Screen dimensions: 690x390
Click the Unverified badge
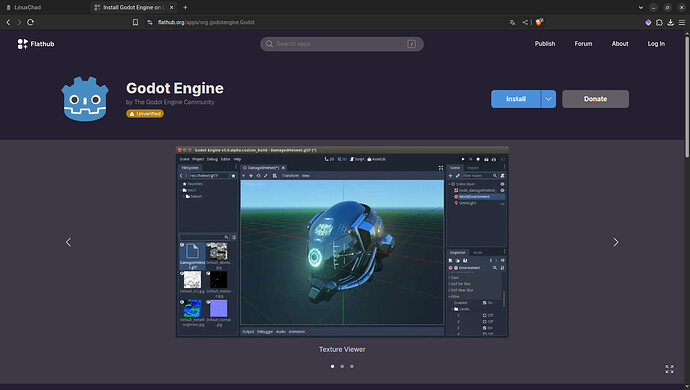[x=145, y=114]
